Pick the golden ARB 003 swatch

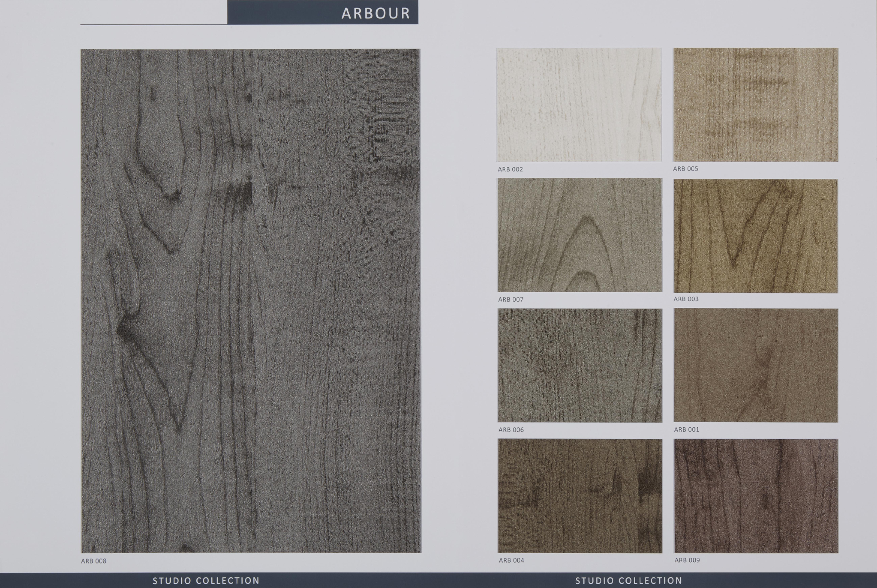(x=755, y=236)
